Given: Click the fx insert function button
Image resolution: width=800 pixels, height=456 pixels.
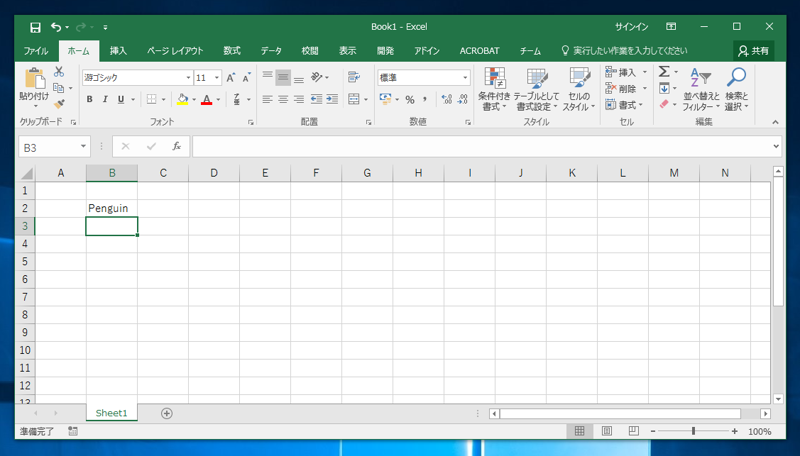Looking at the screenshot, I should [x=177, y=146].
